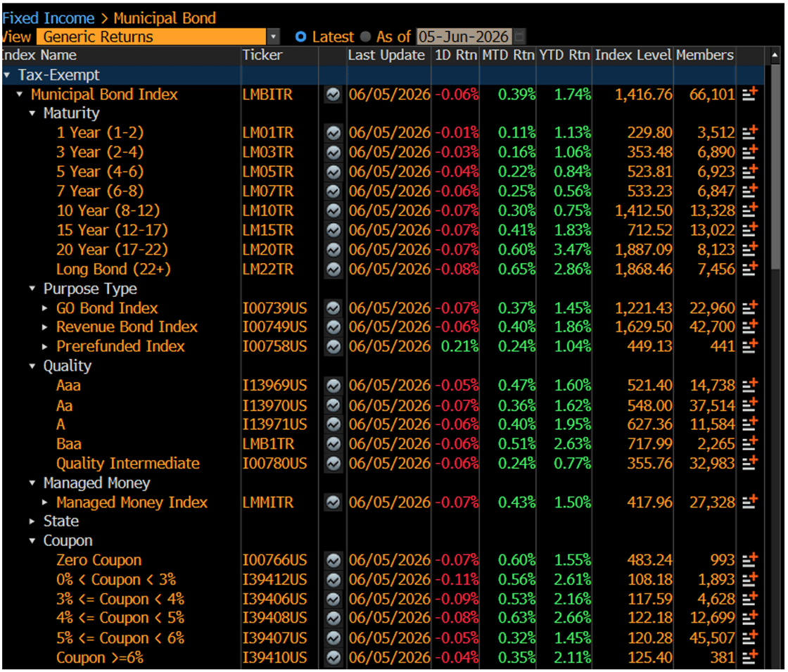This screenshot has width=788, height=672.
Task: Open the Quality Intermediate index
Action: pyautogui.click(x=128, y=463)
